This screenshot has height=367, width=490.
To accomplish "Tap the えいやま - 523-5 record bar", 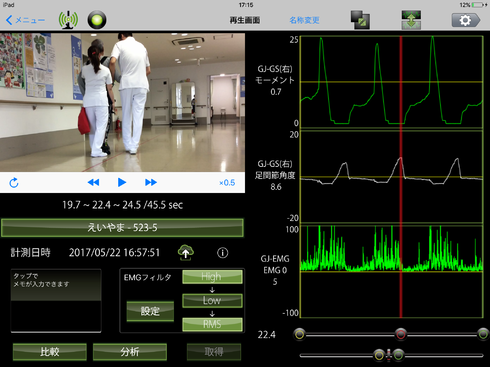I will coord(122,228).
